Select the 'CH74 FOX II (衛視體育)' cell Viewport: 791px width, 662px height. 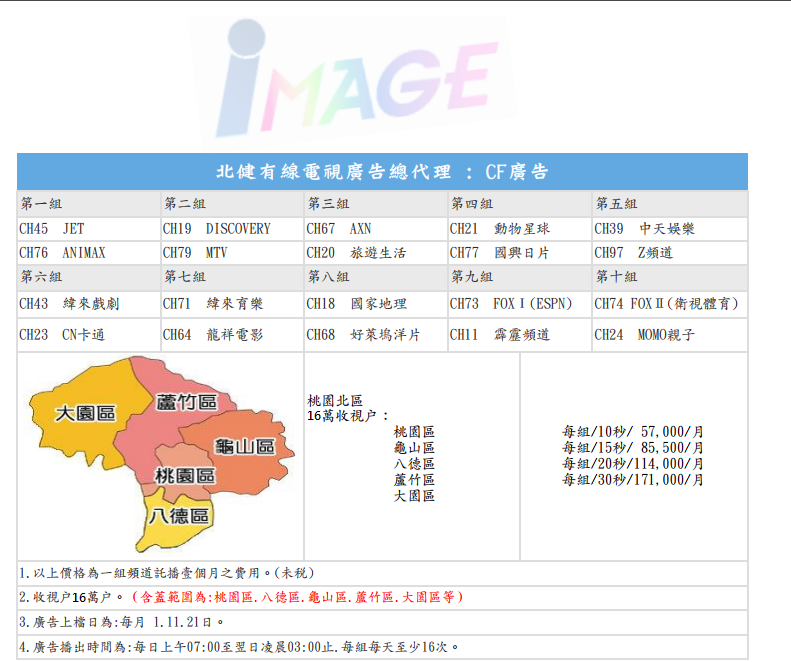tap(670, 304)
